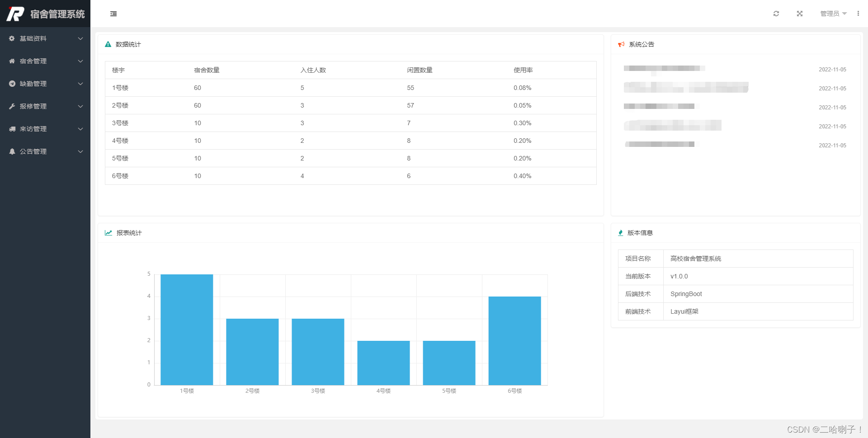Viewport: 868px width, 438px height.
Task: Open the 管理员 user dropdown
Action: tap(834, 14)
